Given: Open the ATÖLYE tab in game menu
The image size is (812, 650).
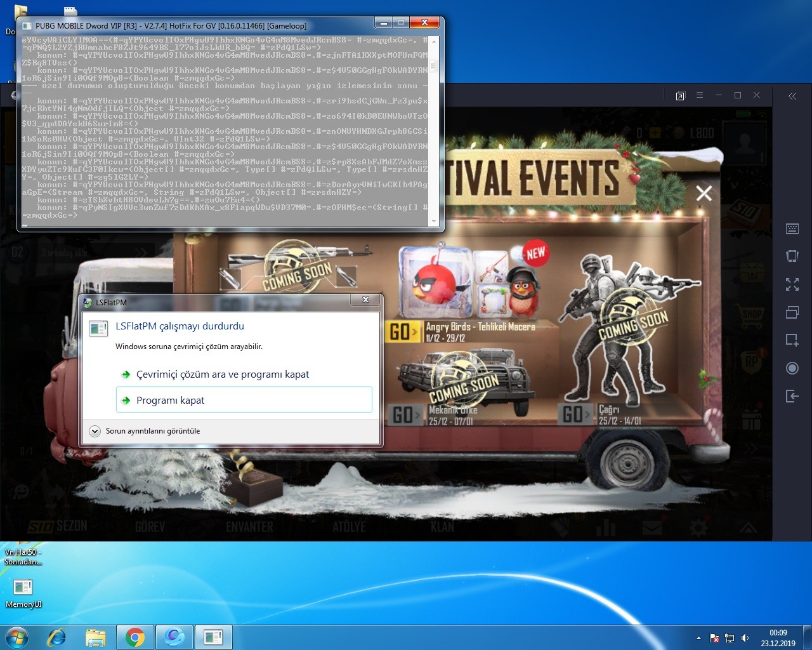Looking at the screenshot, I should click(348, 527).
